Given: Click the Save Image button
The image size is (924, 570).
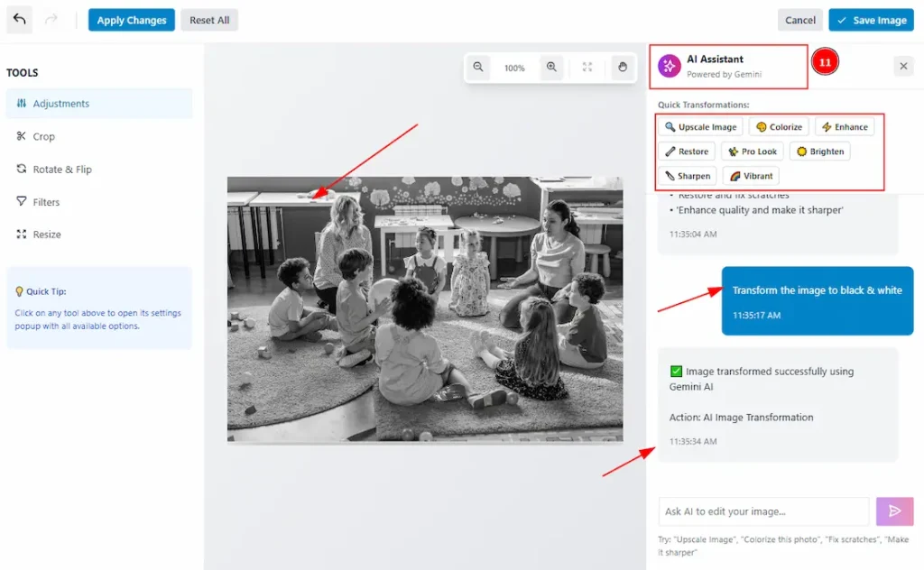Looking at the screenshot, I should click(x=871, y=20).
